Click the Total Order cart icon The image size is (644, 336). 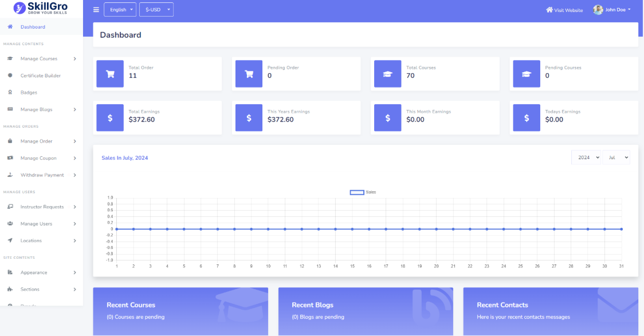(x=110, y=74)
